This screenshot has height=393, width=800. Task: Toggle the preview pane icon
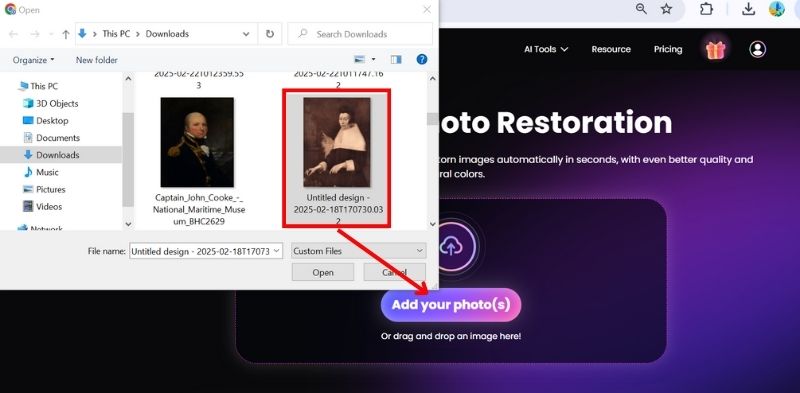(396, 60)
